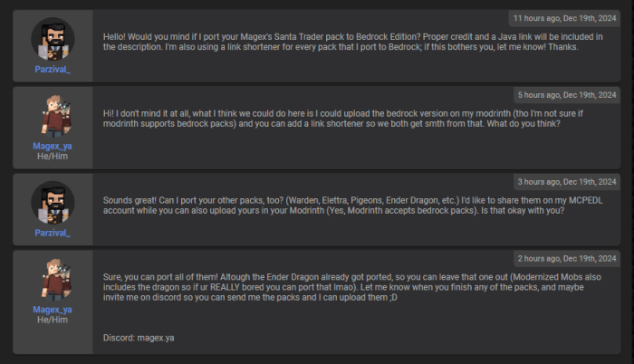This screenshot has width=634, height=364.
Task: Click the Santa Trader port request message text
Action: [352, 42]
